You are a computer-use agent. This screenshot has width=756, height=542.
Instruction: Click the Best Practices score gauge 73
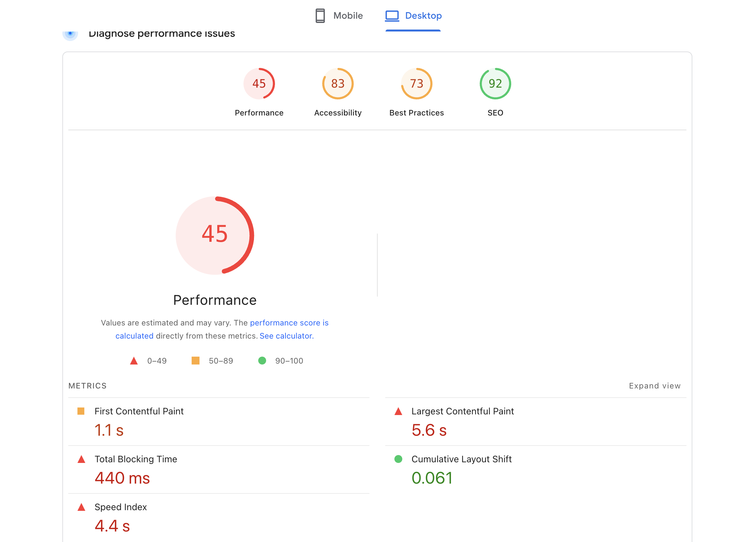416,84
